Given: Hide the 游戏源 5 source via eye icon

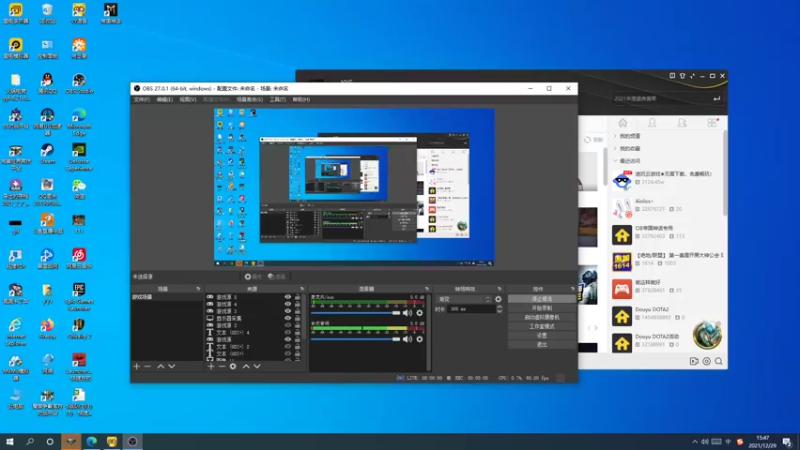Looking at the screenshot, I should (x=288, y=297).
